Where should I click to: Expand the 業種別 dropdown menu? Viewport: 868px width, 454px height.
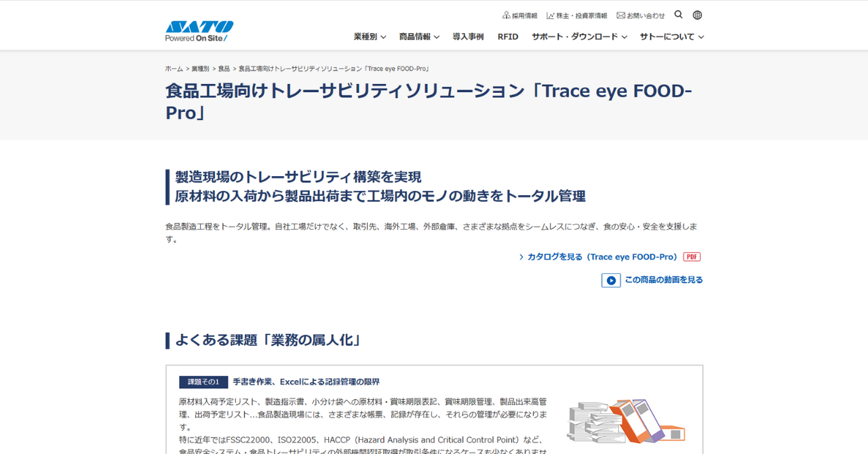click(x=370, y=37)
